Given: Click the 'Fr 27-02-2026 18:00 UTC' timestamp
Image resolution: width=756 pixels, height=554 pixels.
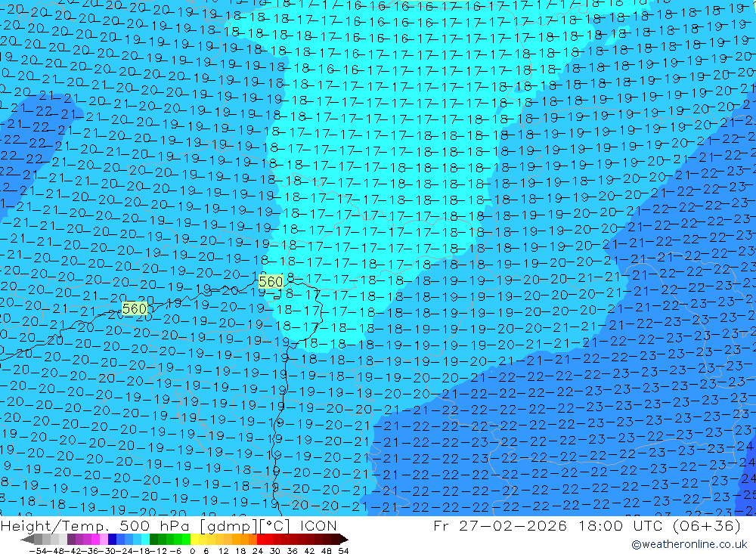Looking at the screenshot, I should (x=549, y=525).
